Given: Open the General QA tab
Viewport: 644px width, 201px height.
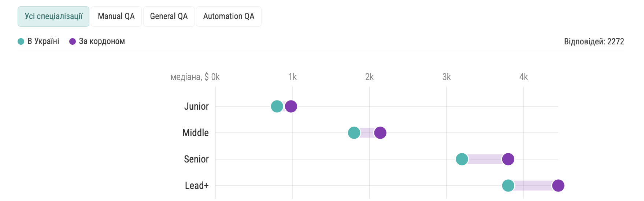Looking at the screenshot, I should coord(169,17).
